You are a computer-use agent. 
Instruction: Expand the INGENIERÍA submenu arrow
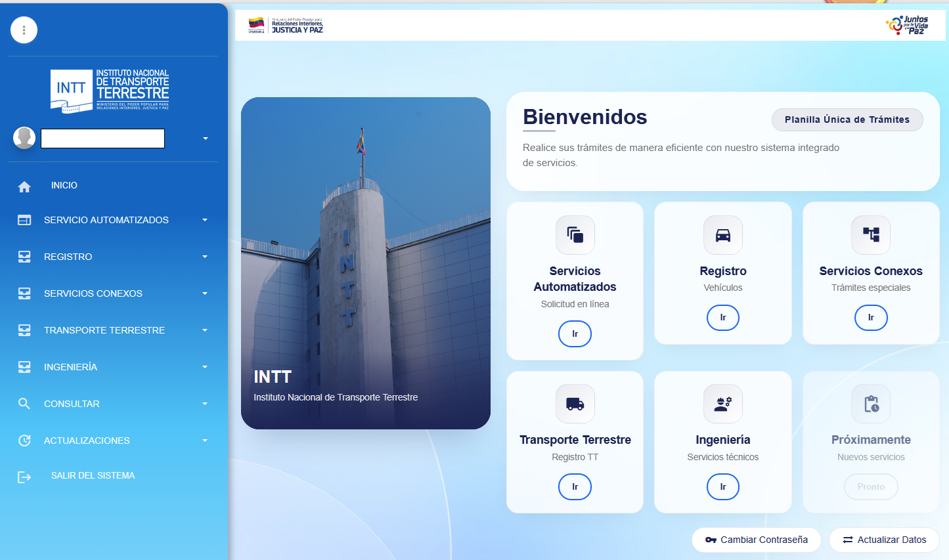pyautogui.click(x=205, y=367)
